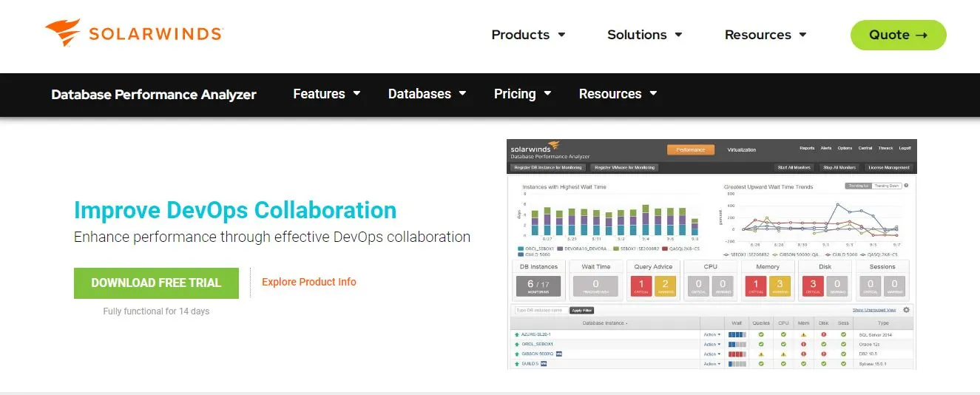
Task: Open the black bar's Resources dropdown
Action: (618, 94)
